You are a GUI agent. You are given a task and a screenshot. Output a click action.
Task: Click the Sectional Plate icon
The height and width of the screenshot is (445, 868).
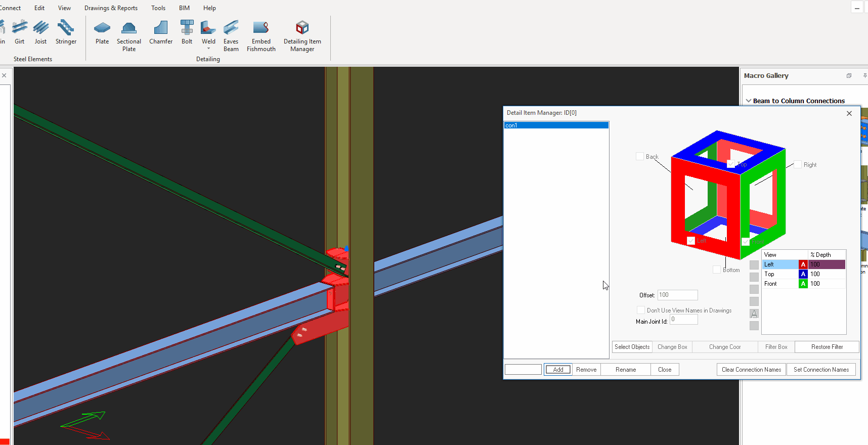point(129,33)
